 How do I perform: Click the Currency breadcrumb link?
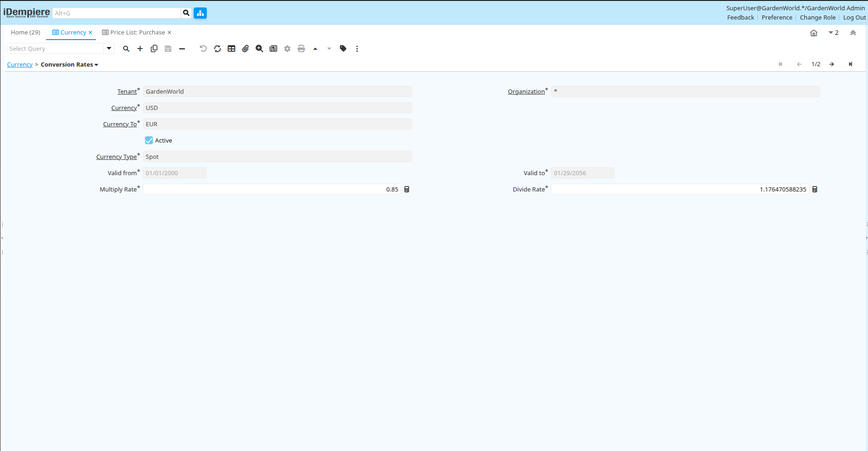[x=20, y=65]
